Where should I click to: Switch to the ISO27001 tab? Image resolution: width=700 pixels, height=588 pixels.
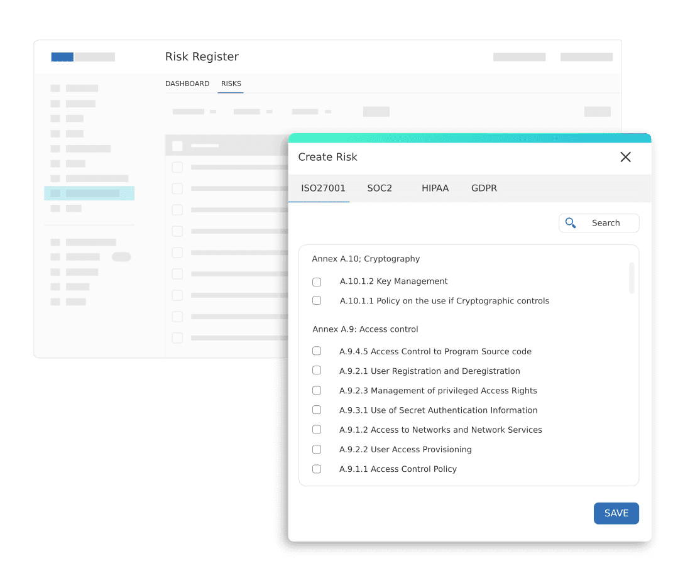click(323, 188)
